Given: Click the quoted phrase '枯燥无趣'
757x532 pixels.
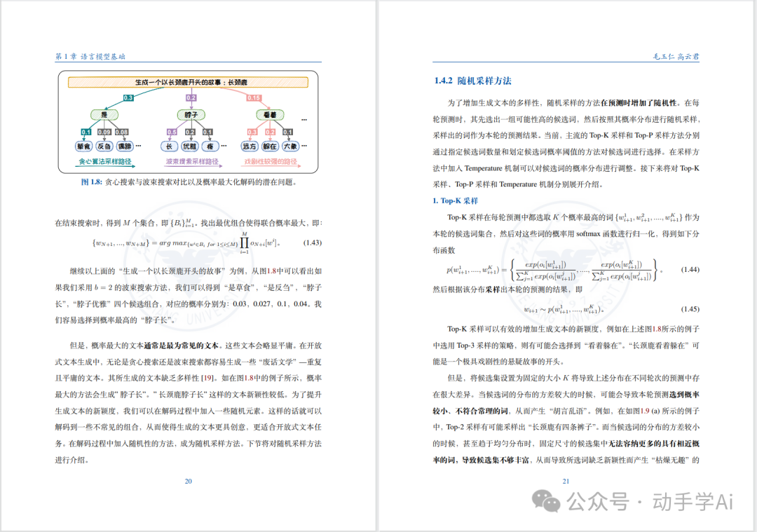Looking at the screenshot, I should click(x=671, y=460).
